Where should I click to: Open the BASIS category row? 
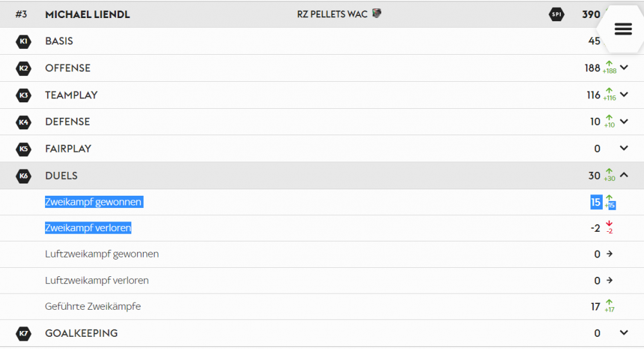pyautogui.click(x=322, y=41)
